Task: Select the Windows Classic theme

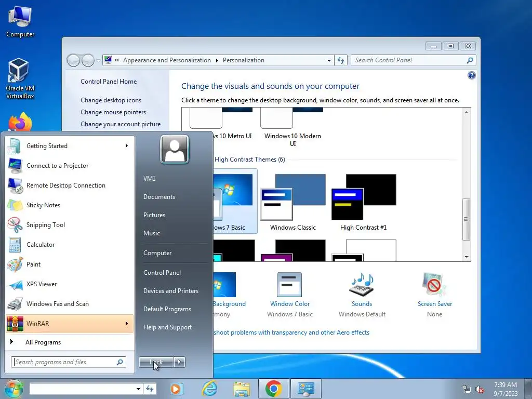Action: [293, 202]
